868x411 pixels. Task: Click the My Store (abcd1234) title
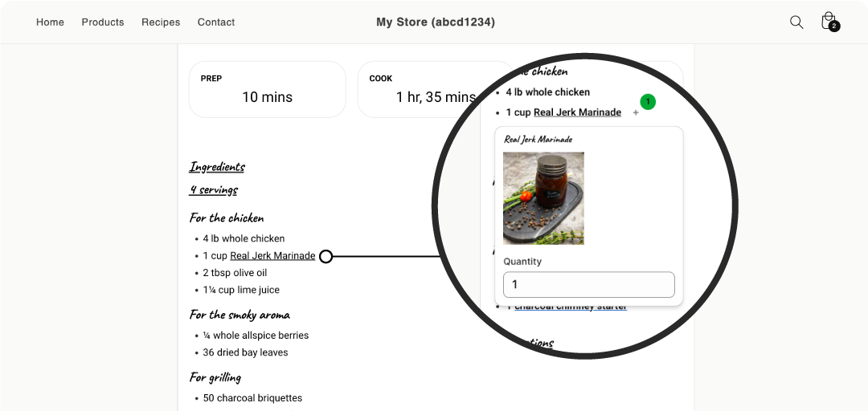click(x=436, y=22)
